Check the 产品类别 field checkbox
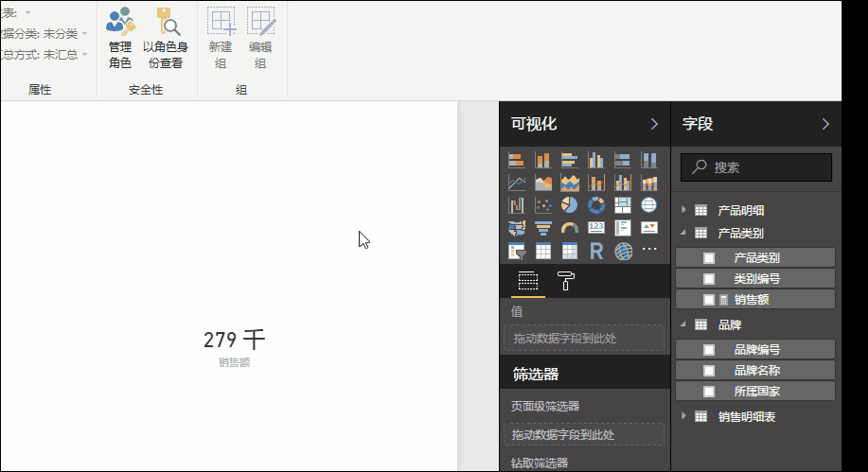Screen dimensions: 868x472 point(709,258)
